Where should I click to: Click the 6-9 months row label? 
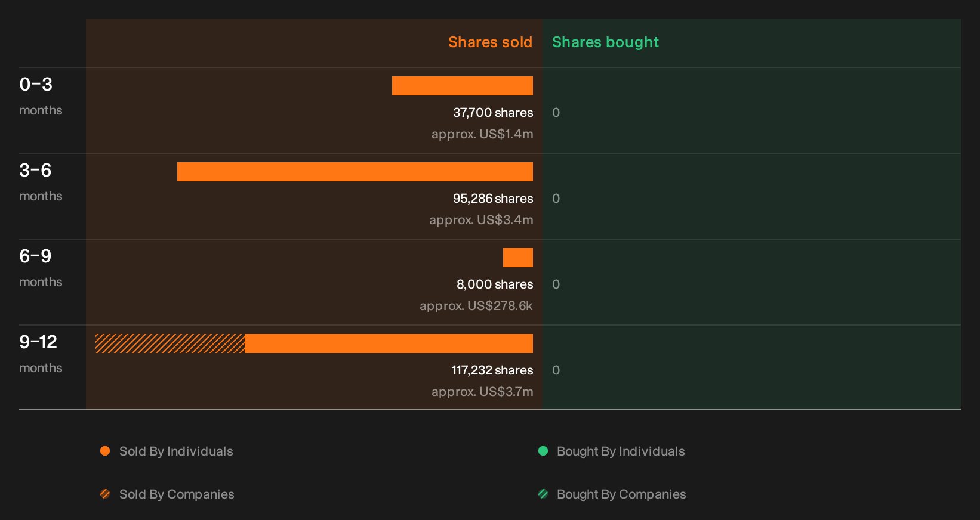click(x=41, y=267)
